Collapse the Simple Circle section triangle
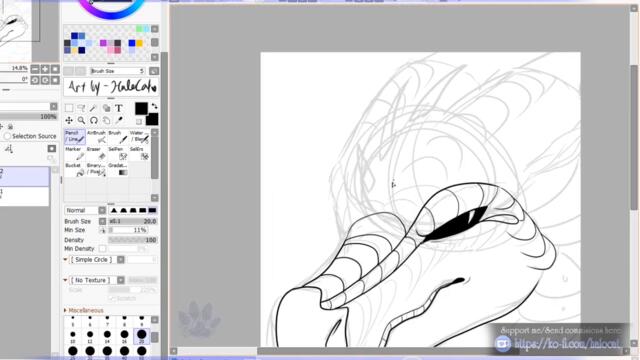Screen dimensions: 640x360 pyautogui.click(x=65, y=260)
